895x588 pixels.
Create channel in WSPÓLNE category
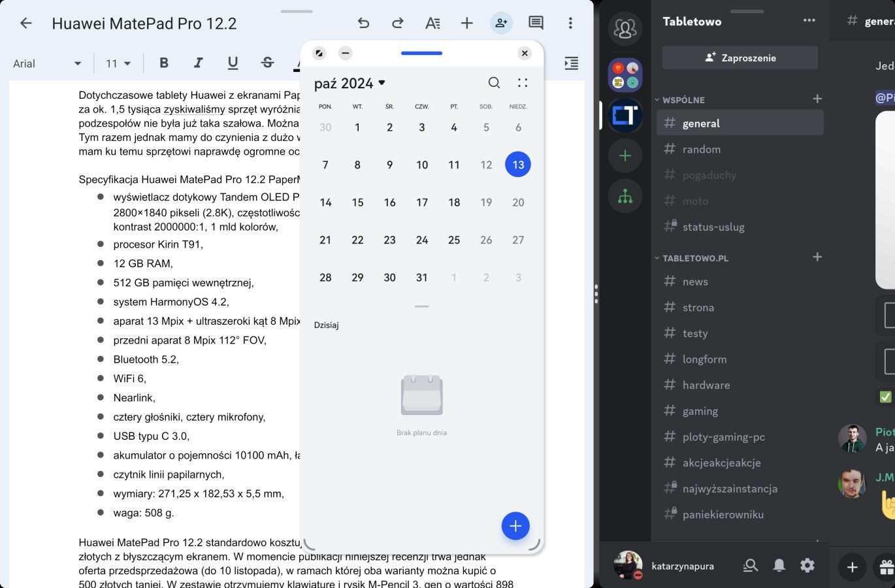(x=817, y=99)
